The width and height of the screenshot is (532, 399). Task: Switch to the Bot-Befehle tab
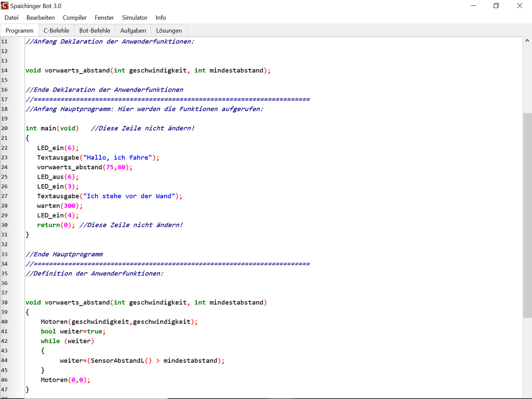pos(95,31)
